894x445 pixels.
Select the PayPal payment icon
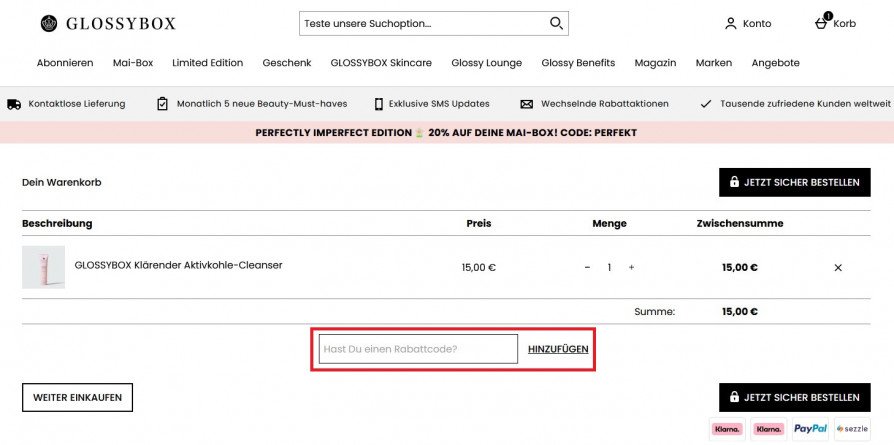(810, 429)
